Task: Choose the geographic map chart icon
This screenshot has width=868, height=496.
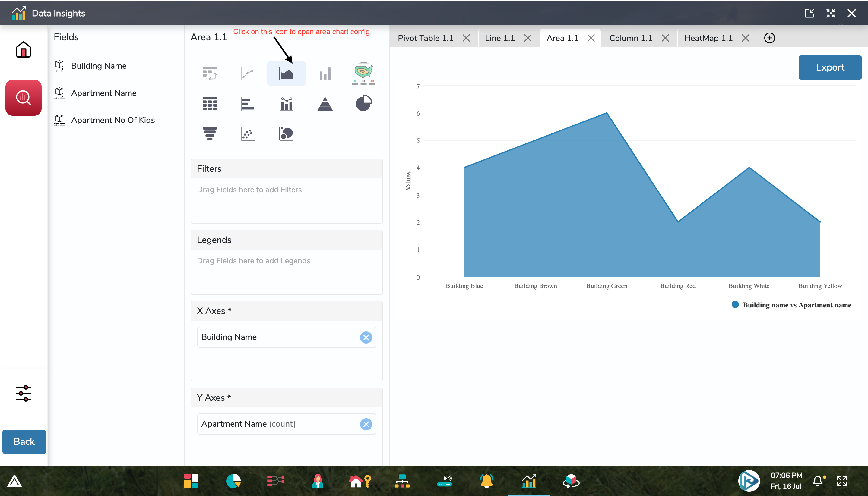Action: click(363, 73)
